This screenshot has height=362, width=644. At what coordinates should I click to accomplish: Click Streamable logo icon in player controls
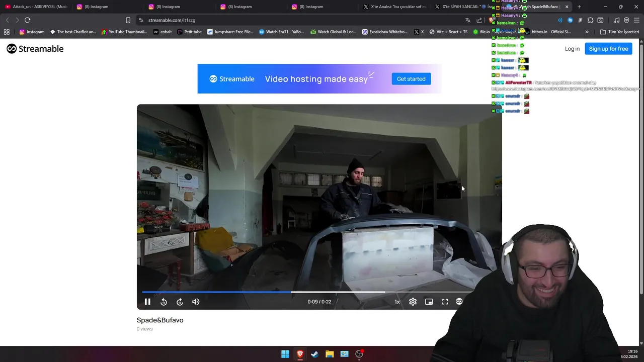pos(459,302)
